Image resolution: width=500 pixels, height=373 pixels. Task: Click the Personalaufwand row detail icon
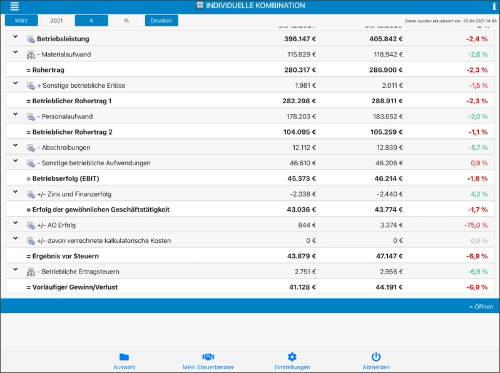point(31,117)
